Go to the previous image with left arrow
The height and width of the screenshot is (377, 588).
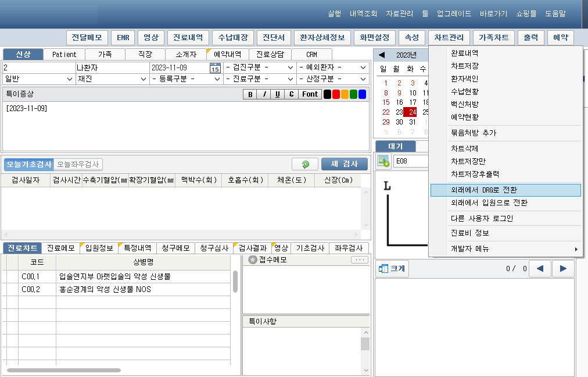pyautogui.click(x=540, y=269)
